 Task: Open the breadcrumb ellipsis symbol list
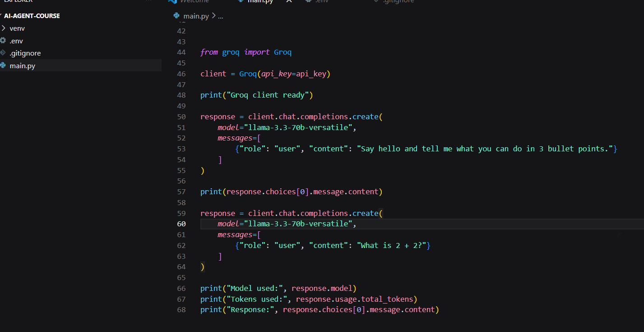click(x=221, y=16)
